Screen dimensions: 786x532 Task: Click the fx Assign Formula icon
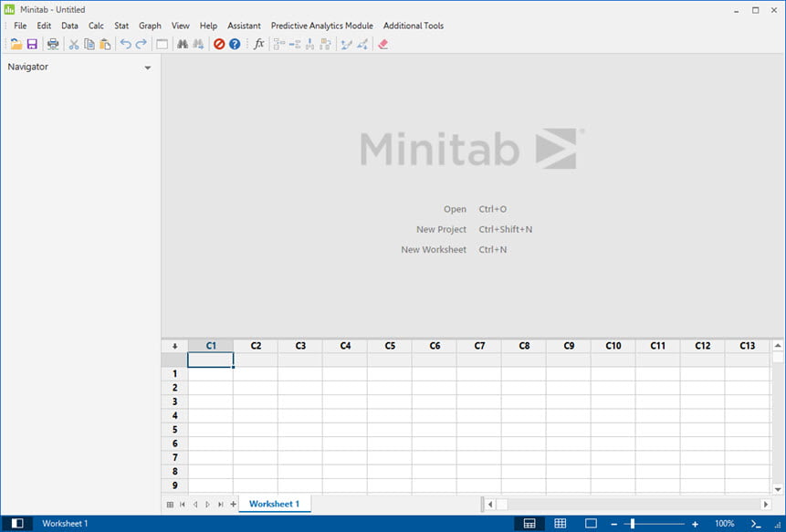pyautogui.click(x=258, y=44)
